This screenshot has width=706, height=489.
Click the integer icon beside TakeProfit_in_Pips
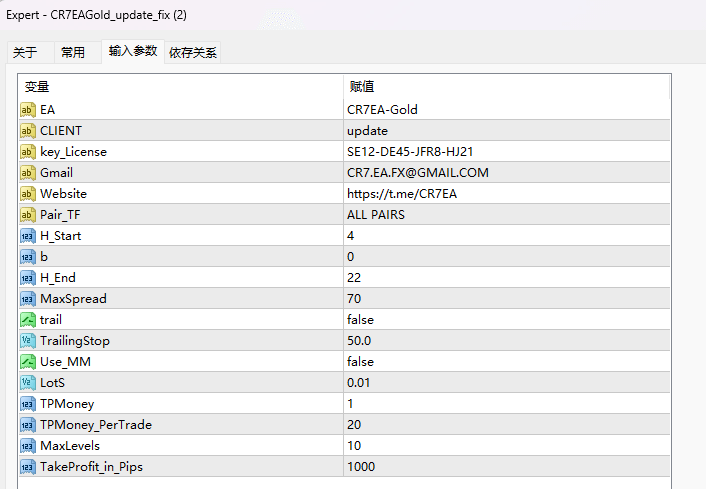point(27,467)
